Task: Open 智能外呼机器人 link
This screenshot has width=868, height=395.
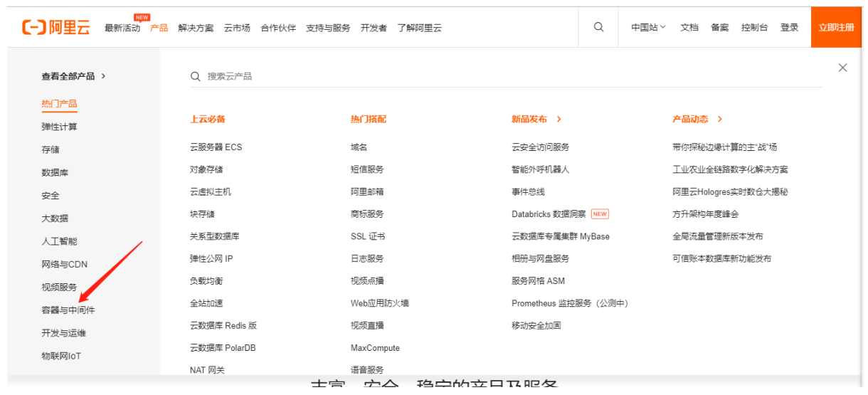Action: point(541,169)
